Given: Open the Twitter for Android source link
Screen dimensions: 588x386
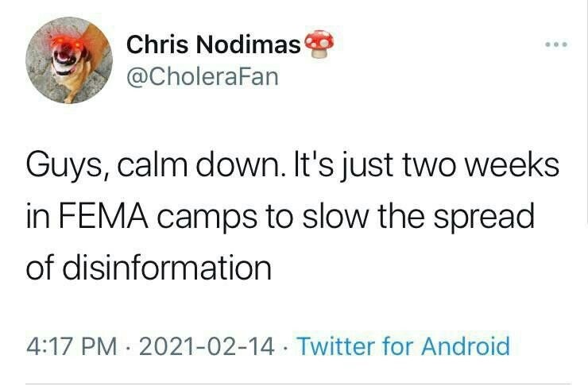Looking at the screenshot, I should [x=403, y=346].
